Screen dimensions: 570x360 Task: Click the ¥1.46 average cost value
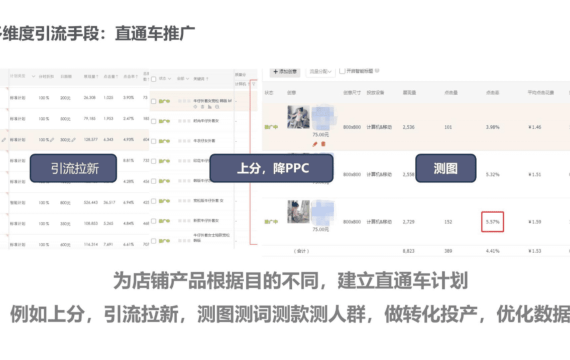point(535,127)
